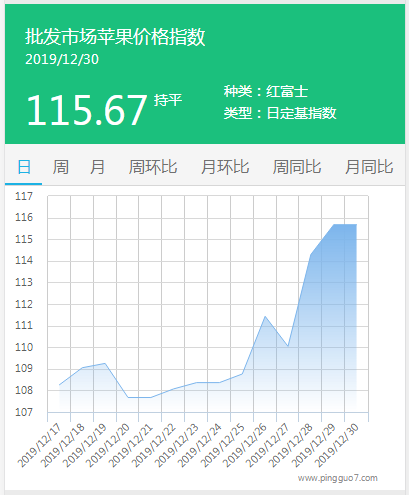
Task: Click the y-axis label 113
Action: click(x=24, y=282)
